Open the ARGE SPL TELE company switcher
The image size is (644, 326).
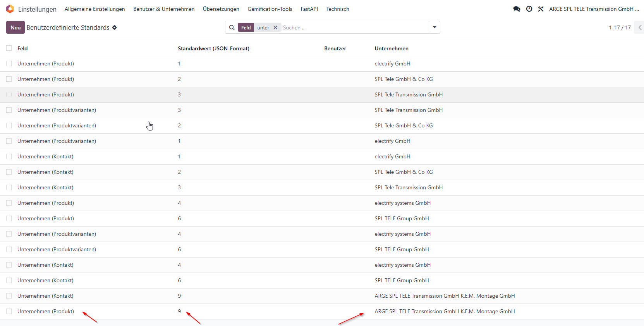tap(594, 9)
